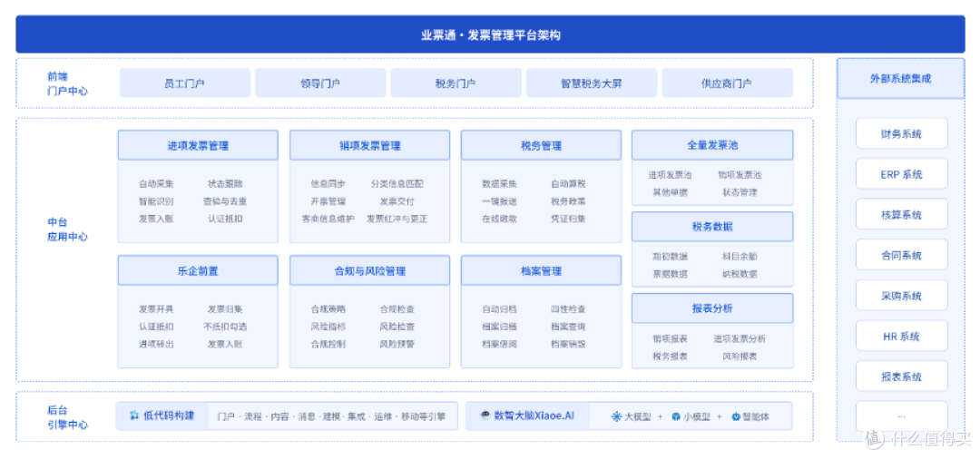
Task: Click the 合规与风险管理 module header
Action: [370, 270]
